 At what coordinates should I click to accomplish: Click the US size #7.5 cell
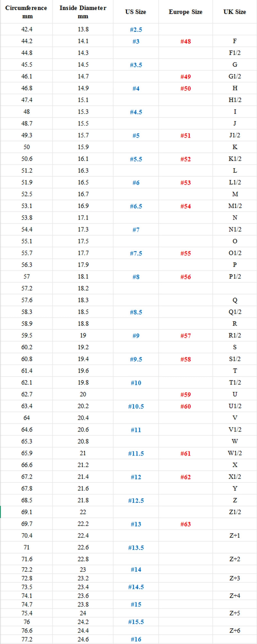136,253
